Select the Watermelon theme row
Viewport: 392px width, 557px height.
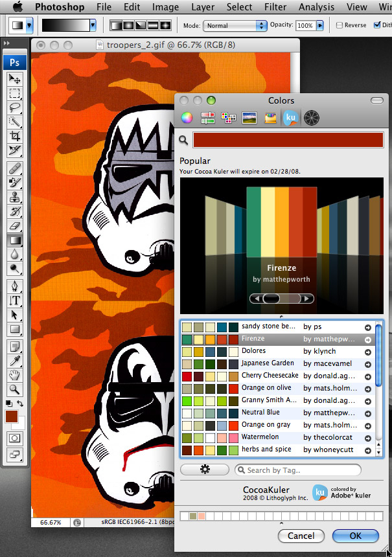[277, 437]
